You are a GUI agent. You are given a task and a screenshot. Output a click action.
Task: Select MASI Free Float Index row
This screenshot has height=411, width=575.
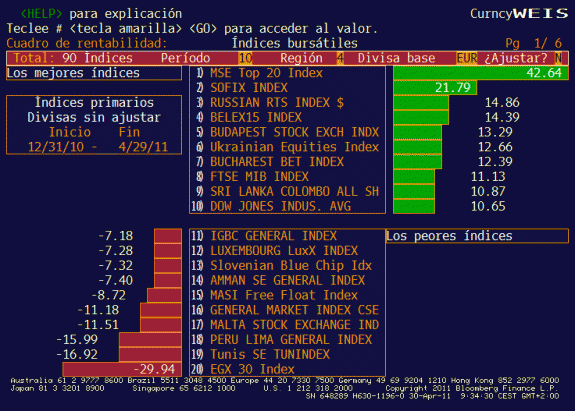tap(288, 295)
